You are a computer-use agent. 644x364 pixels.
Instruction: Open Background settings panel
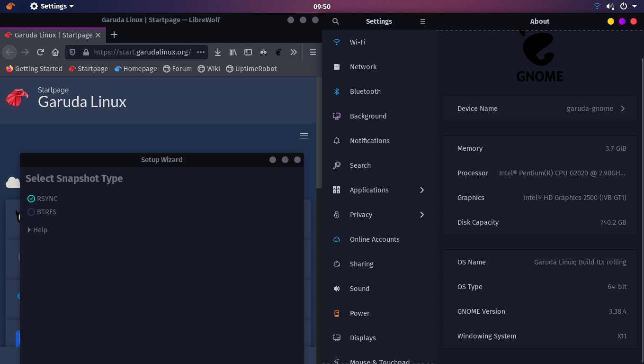point(380,116)
